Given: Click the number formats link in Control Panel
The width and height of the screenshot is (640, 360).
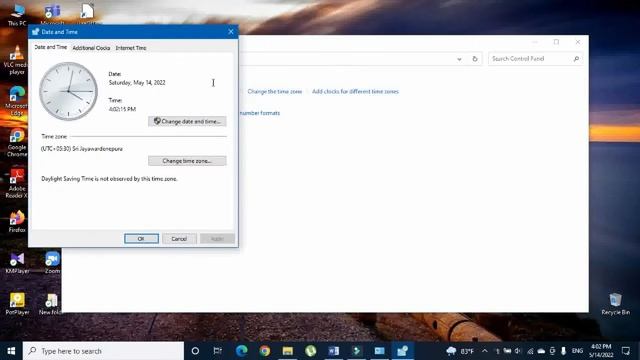Looking at the screenshot, I should 260,113.
